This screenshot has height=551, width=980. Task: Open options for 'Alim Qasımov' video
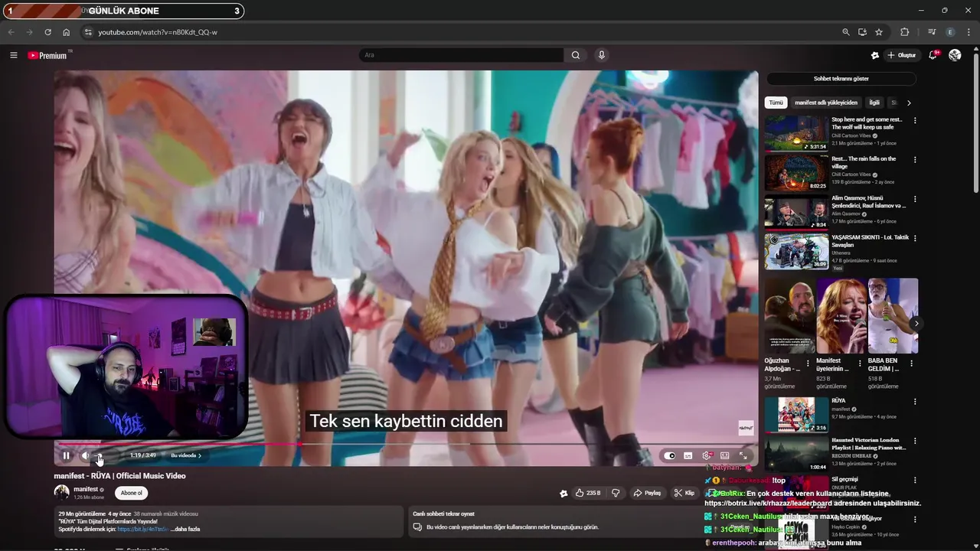tap(914, 199)
